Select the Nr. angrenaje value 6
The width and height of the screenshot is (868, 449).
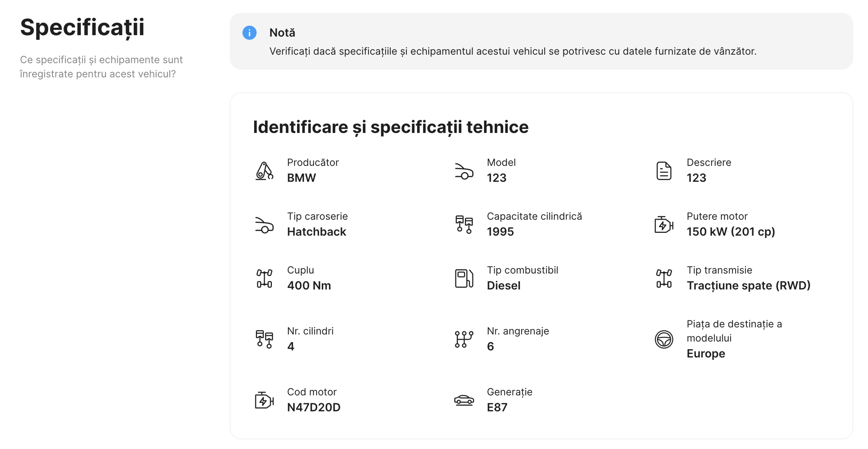pos(490,347)
